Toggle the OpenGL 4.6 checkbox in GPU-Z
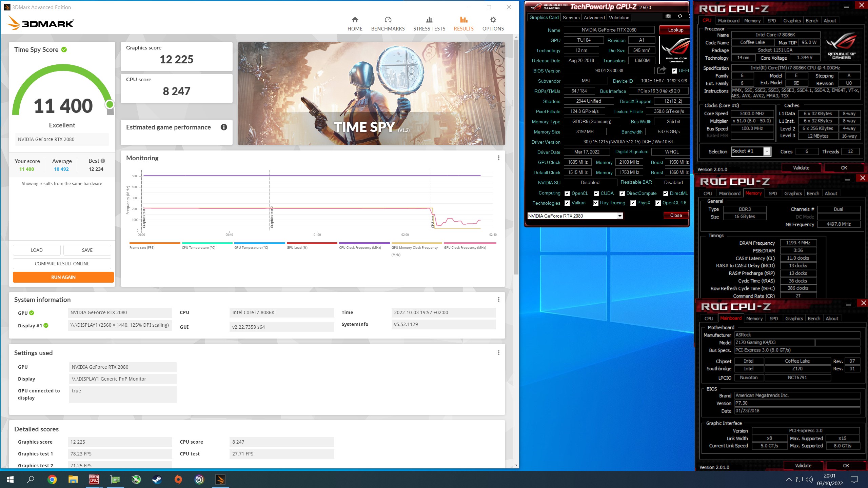 tap(658, 203)
